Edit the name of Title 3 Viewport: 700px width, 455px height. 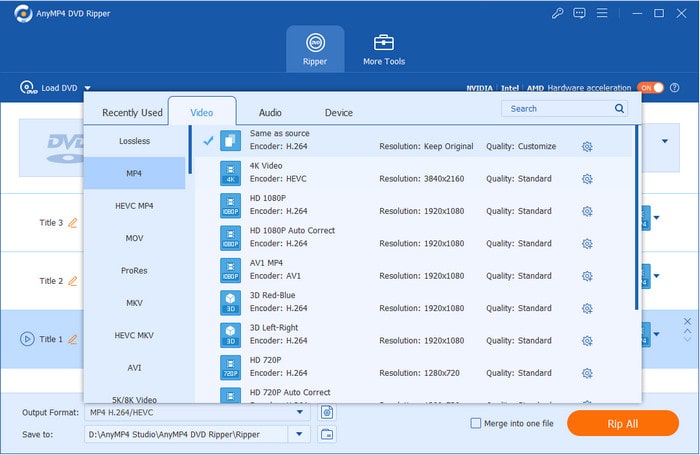(x=72, y=223)
